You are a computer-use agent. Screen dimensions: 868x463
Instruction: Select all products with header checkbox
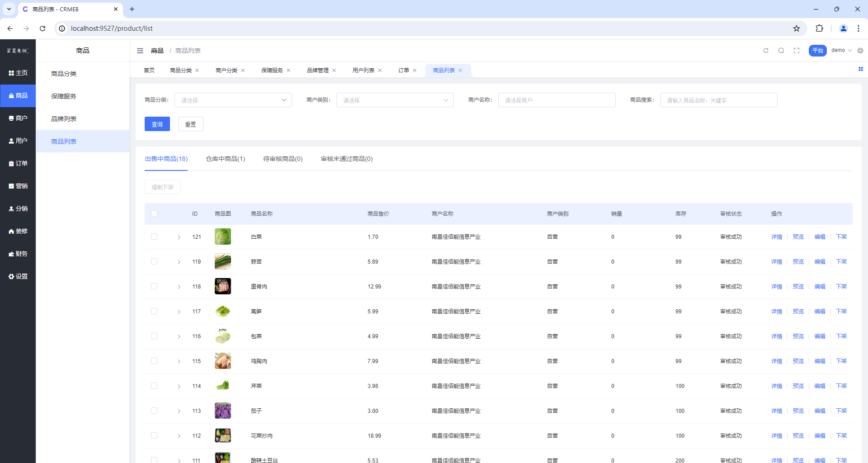pos(154,213)
